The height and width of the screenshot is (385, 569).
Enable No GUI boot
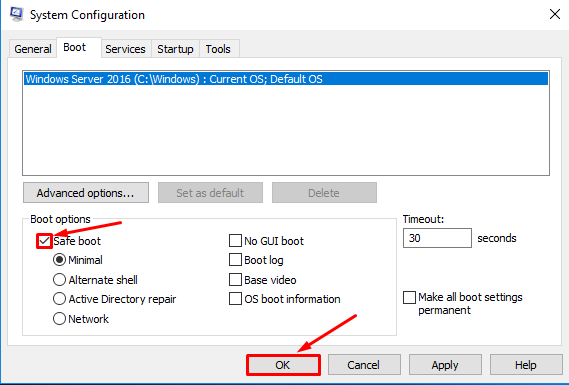tap(235, 241)
